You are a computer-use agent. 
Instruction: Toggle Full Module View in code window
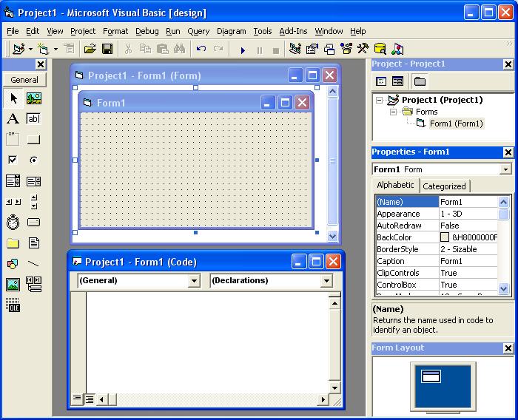[90, 399]
